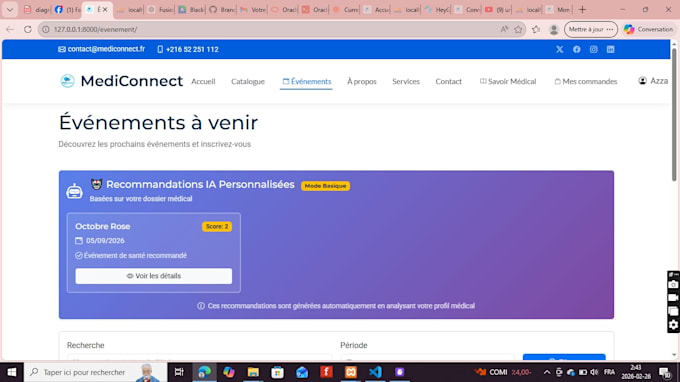Click the gear icon in side toolbar

pos(673,325)
